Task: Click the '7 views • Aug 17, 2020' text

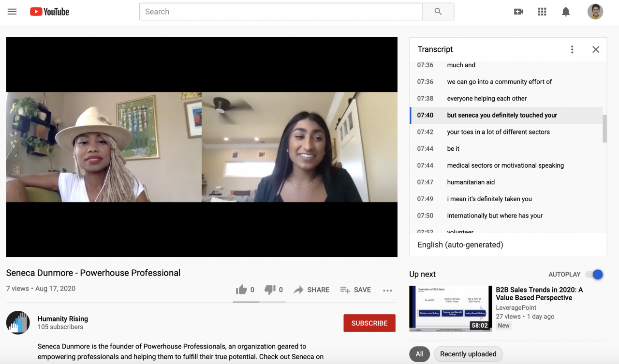Action: (41, 289)
